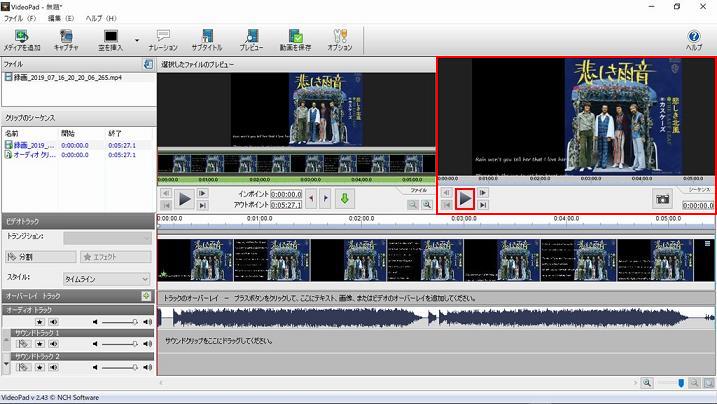Viewport: 717px width, 404px height.
Task: Switch to the シーケンス preview tab
Action: pos(699,189)
